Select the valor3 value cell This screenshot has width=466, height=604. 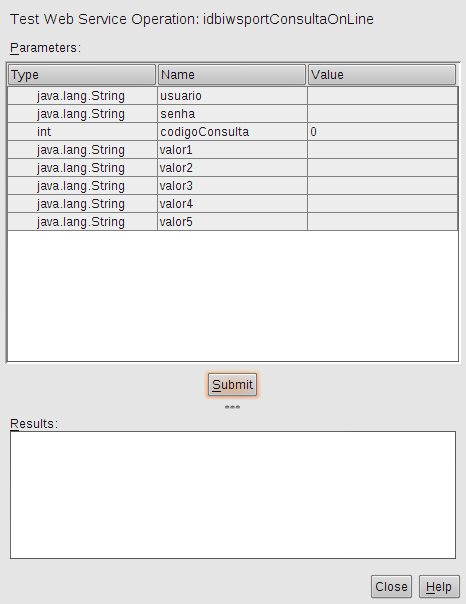pyautogui.click(x=382, y=186)
